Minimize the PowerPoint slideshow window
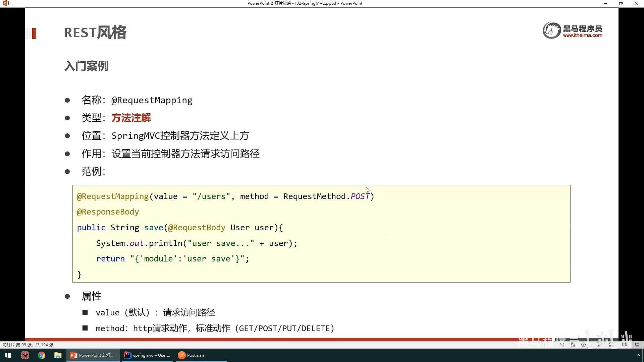The height and width of the screenshot is (362, 644). [x=605, y=3]
